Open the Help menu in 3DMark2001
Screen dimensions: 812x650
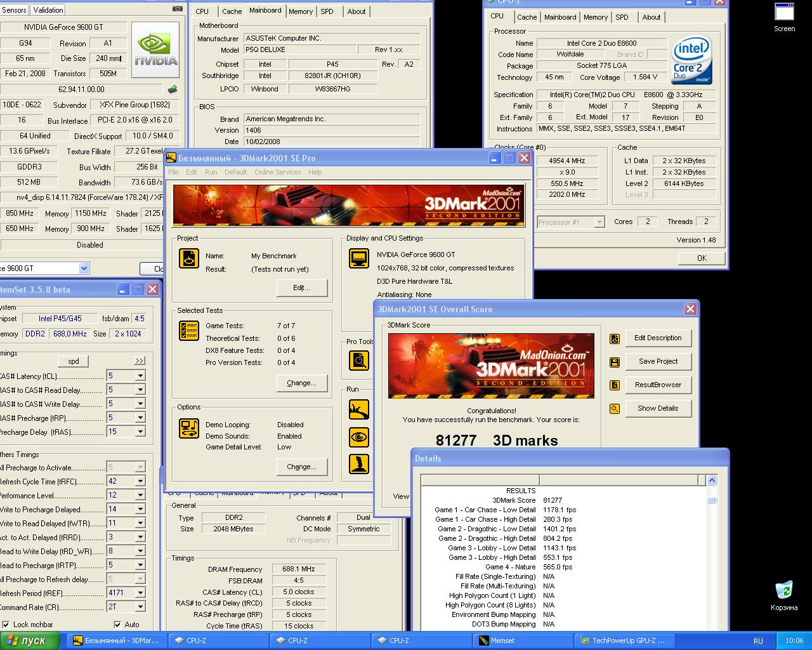[x=315, y=172]
